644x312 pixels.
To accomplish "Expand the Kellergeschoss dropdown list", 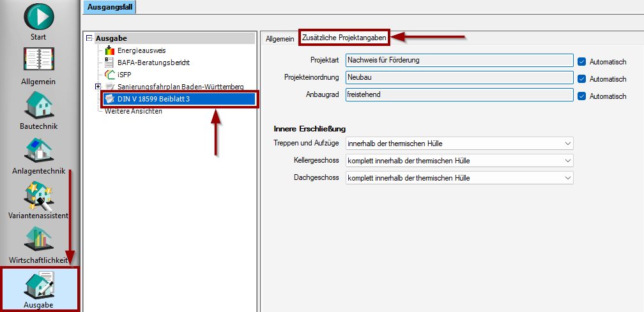I will tap(459, 161).
